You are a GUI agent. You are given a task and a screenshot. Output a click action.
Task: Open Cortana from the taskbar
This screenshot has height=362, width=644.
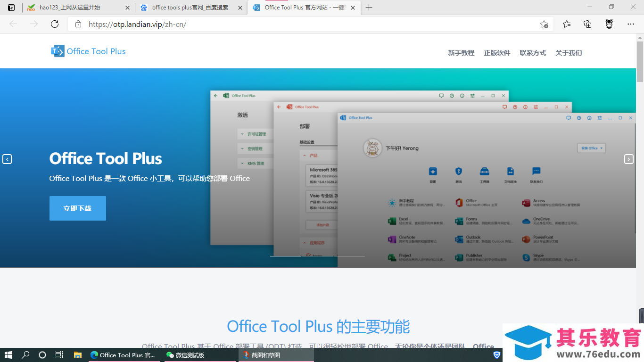click(42, 355)
